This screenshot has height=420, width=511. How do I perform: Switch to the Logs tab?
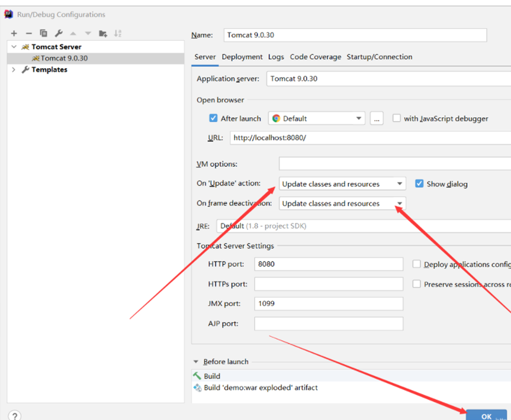276,57
